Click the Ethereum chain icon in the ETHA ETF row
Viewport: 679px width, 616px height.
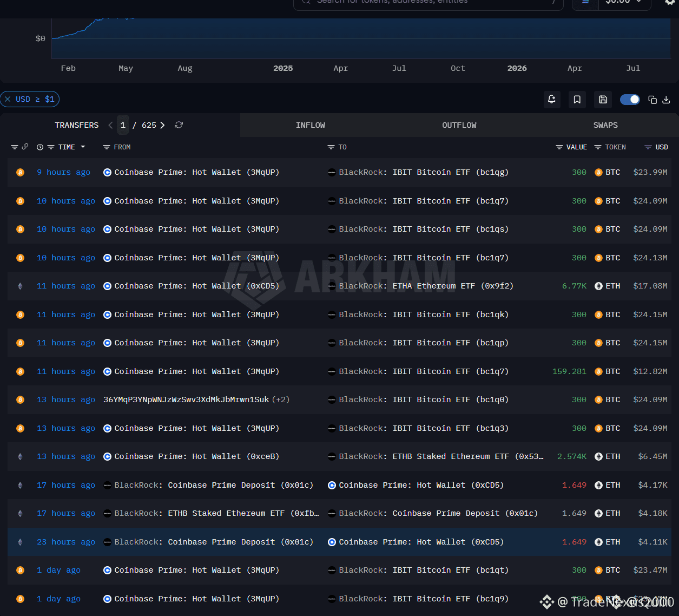click(20, 286)
